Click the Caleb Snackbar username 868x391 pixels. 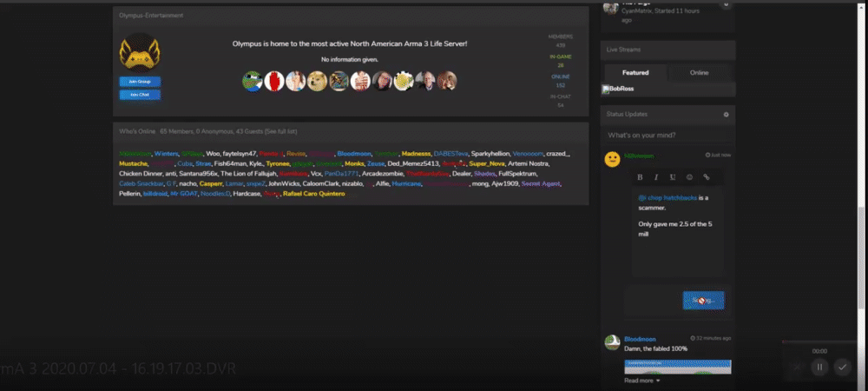[141, 183]
